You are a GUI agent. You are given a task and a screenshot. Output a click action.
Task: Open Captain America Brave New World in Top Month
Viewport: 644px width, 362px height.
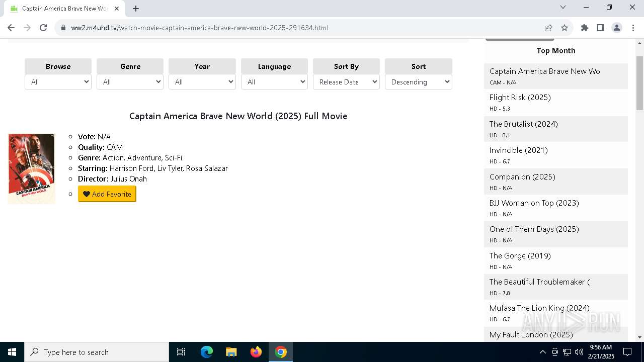(556, 76)
